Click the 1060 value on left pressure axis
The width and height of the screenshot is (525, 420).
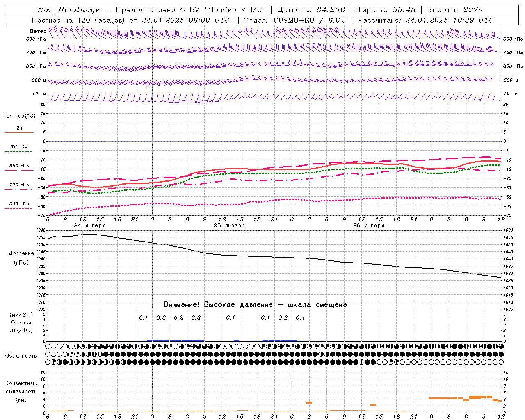41,231
